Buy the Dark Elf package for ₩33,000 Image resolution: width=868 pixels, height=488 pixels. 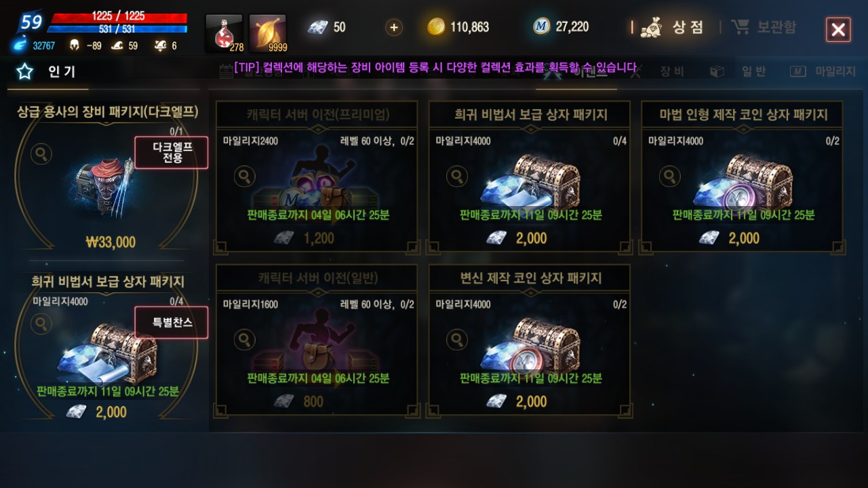[x=111, y=242]
